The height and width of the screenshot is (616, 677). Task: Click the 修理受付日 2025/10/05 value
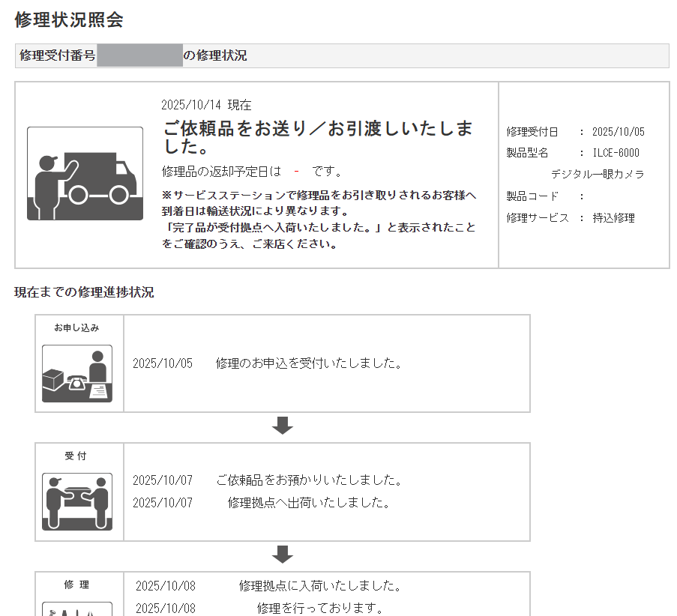(x=618, y=132)
